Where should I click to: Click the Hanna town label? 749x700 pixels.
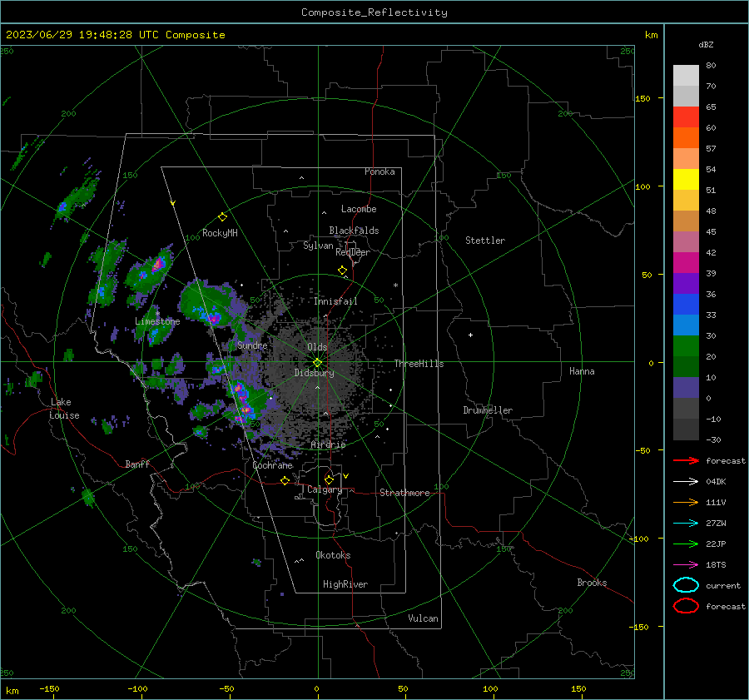point(582,371)
